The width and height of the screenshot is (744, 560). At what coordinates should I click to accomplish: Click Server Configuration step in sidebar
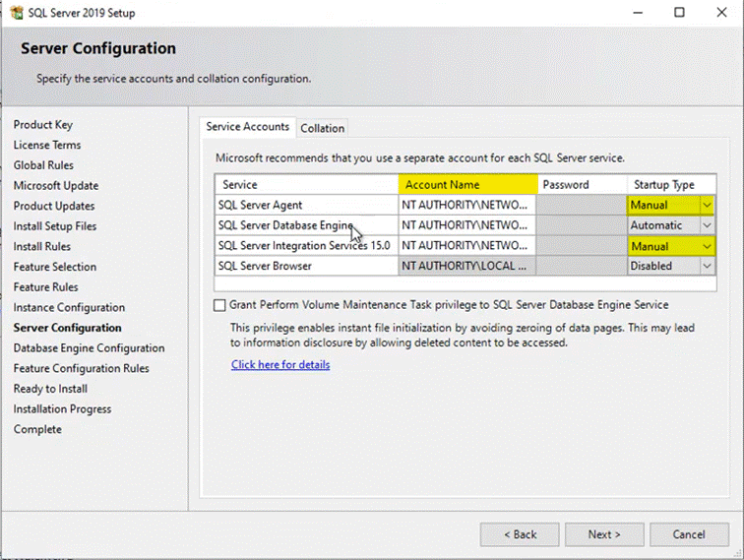pos(67,328)
